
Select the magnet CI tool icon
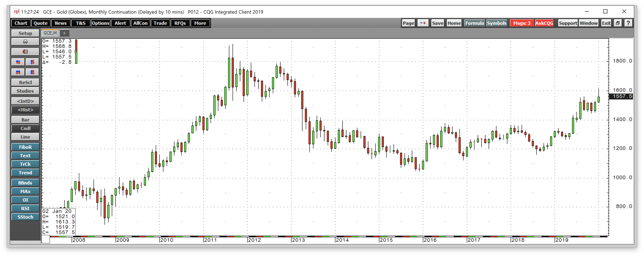coord(25,52)
